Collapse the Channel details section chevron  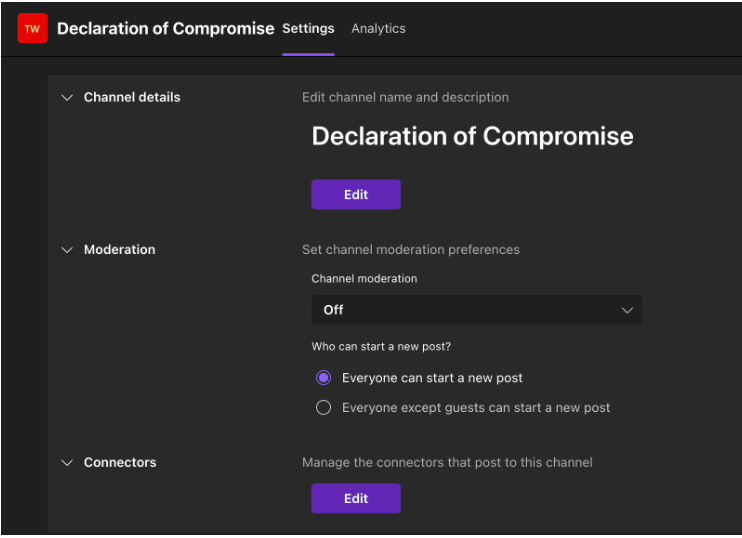point(67,98)
